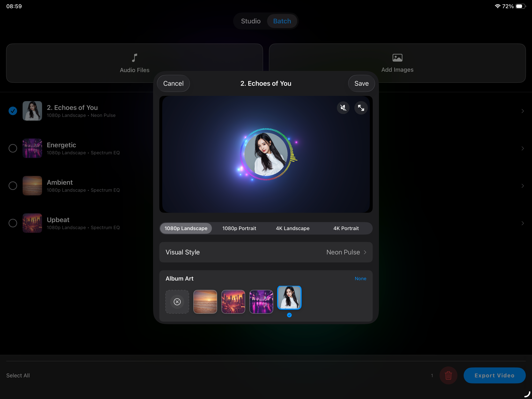Screen dimensions: 532x399
Task: Open the Upbeat row chevron
Action: coord(523,223)
